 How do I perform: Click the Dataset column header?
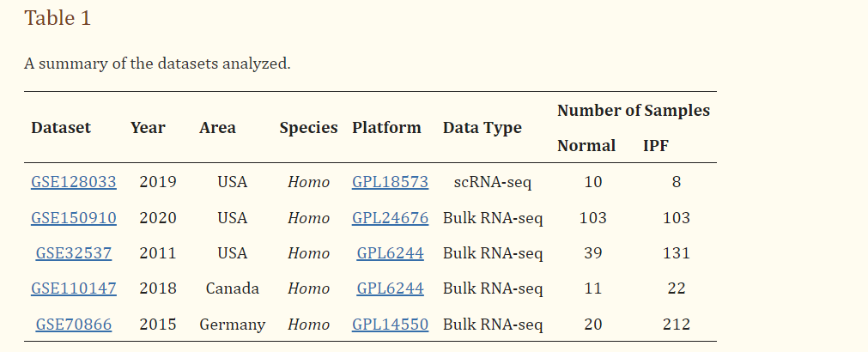[61, 128]
